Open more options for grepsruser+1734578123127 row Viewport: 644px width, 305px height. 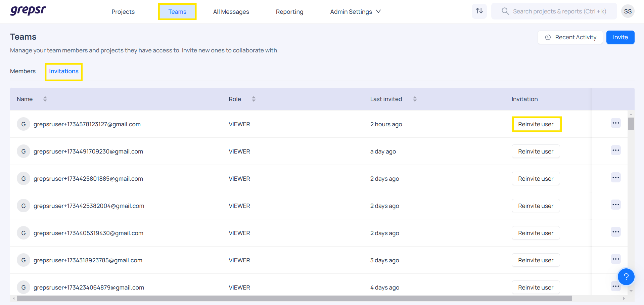coord(615,123)
